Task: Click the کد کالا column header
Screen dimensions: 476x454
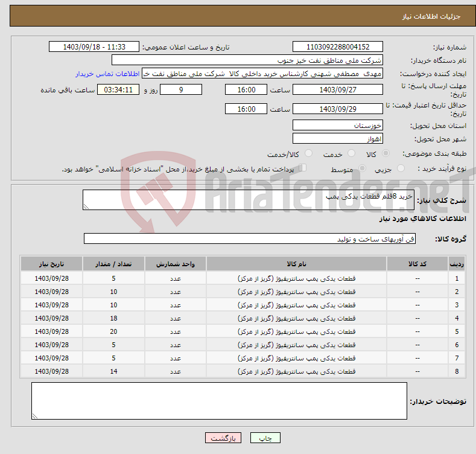Action: tap(417, 264)
